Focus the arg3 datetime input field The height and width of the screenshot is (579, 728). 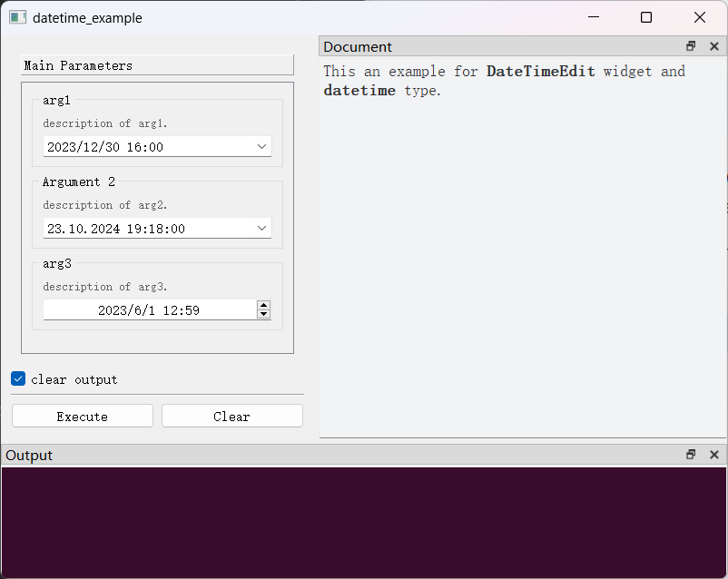[149, 310]
